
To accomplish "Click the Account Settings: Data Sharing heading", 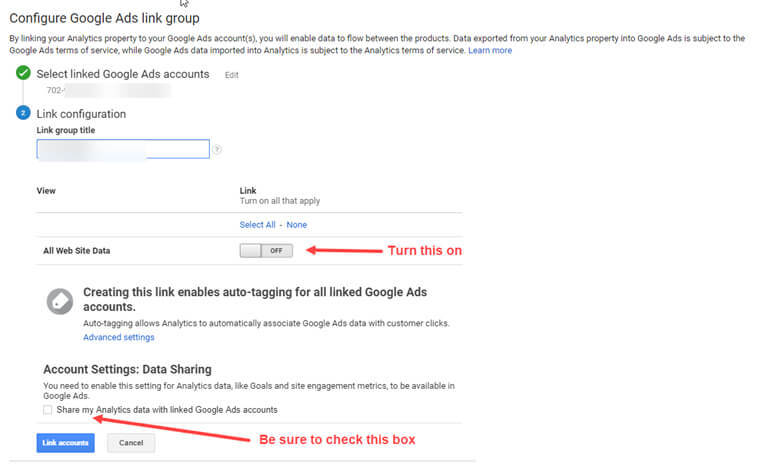I will coord(127,369).
